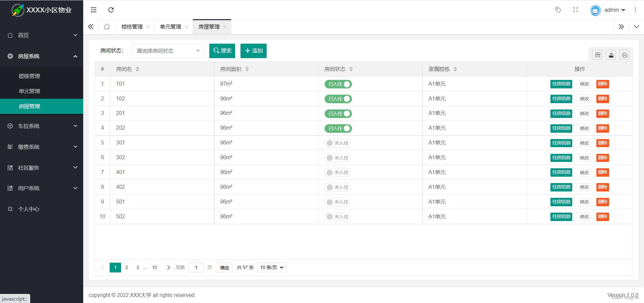Click the refresh page icon
644x303 pixels.
click(x=111, y=10)
